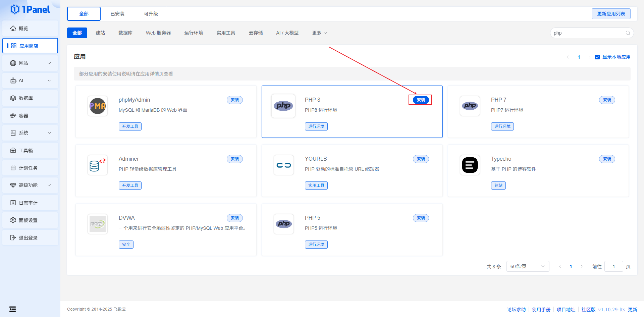The width and height of the screenshot is (644, 317).
Task: Open the phpMyAdmin app logo
Action: click(x=98, y=106)
